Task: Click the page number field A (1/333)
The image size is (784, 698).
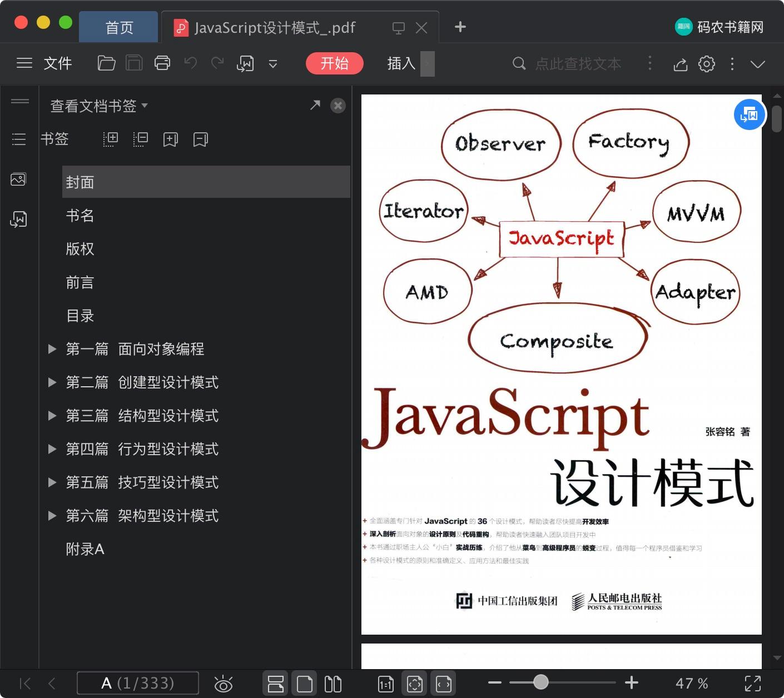Action: pyautogui.click(x=138, y=683)
